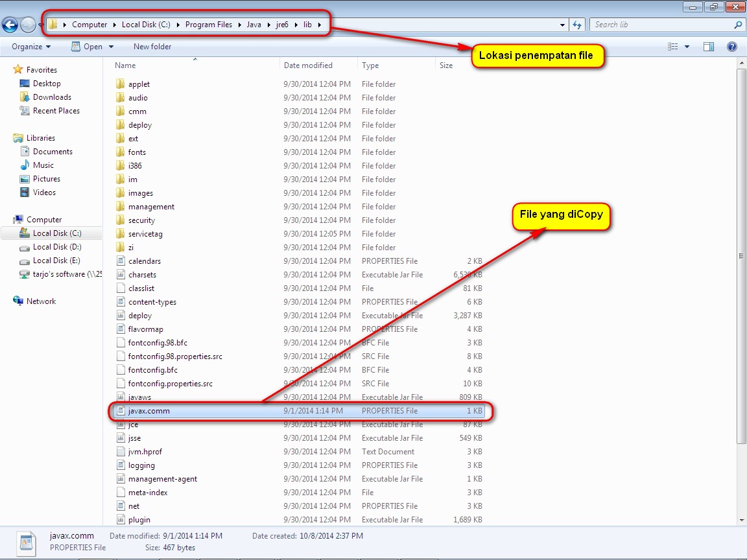The height and width of the screenshot is (560, 747).
Task: Click the search magnifier icon
Action: coord(738,25)
